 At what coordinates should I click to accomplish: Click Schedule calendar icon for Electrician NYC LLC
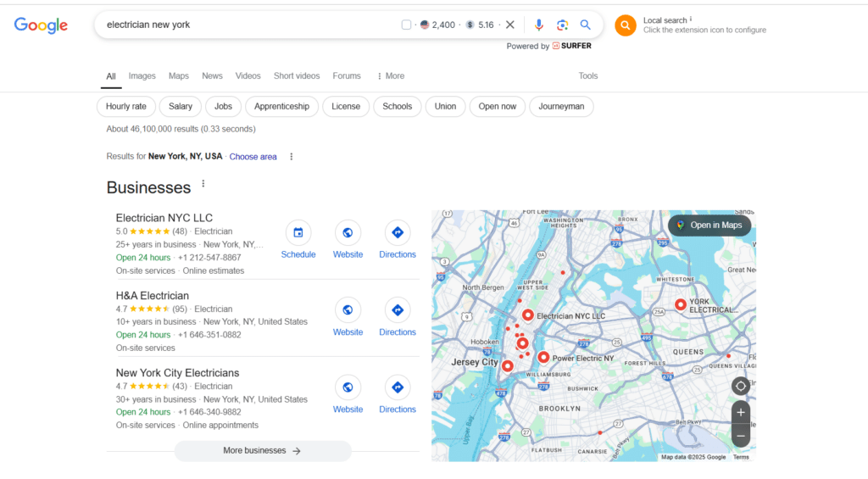pos(298,232)
